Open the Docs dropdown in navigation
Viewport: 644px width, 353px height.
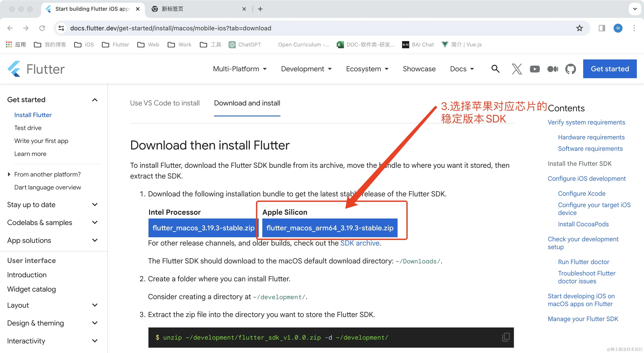[x=462, y=69]
